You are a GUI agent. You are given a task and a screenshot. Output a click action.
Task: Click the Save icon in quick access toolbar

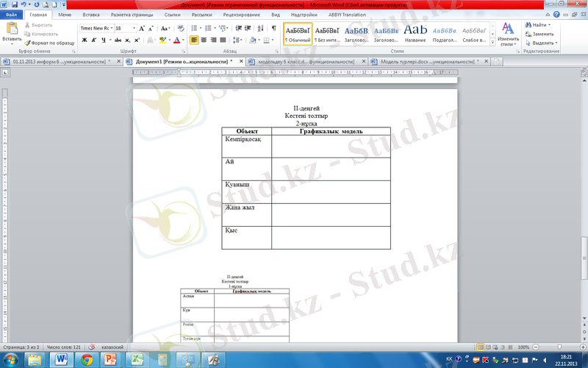[x=15, y=4]
